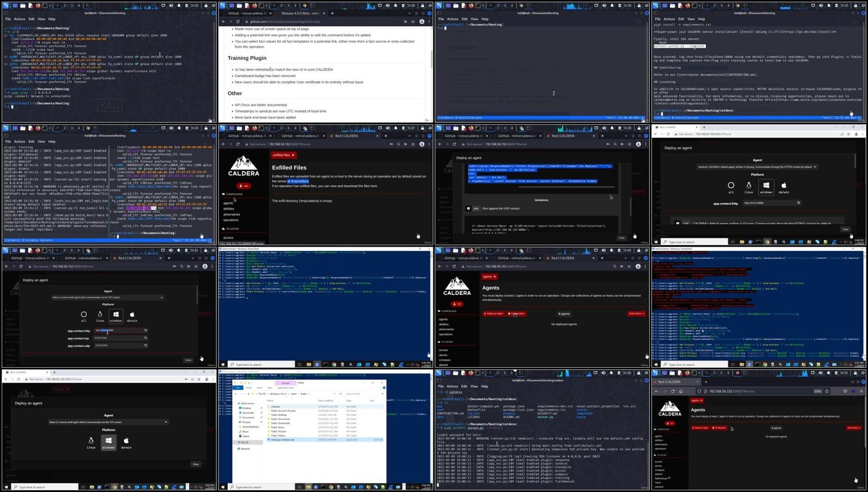This screenshot has width=868, height=492.
Task: Click bookmark star icon in Exfilled Files frame
Action: (x=414, y=144)
